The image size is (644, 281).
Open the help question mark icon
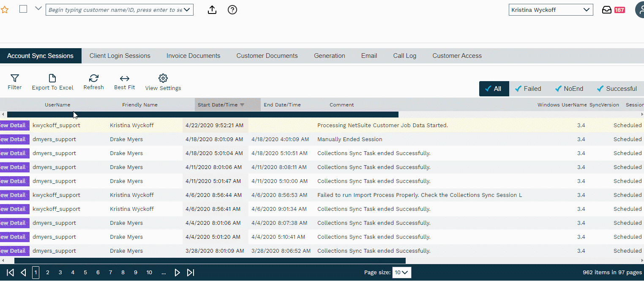pos(232,10)
